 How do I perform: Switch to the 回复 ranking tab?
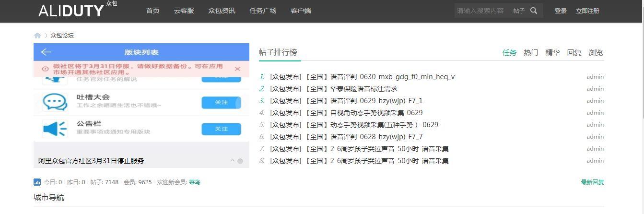[x=574, y=53]
